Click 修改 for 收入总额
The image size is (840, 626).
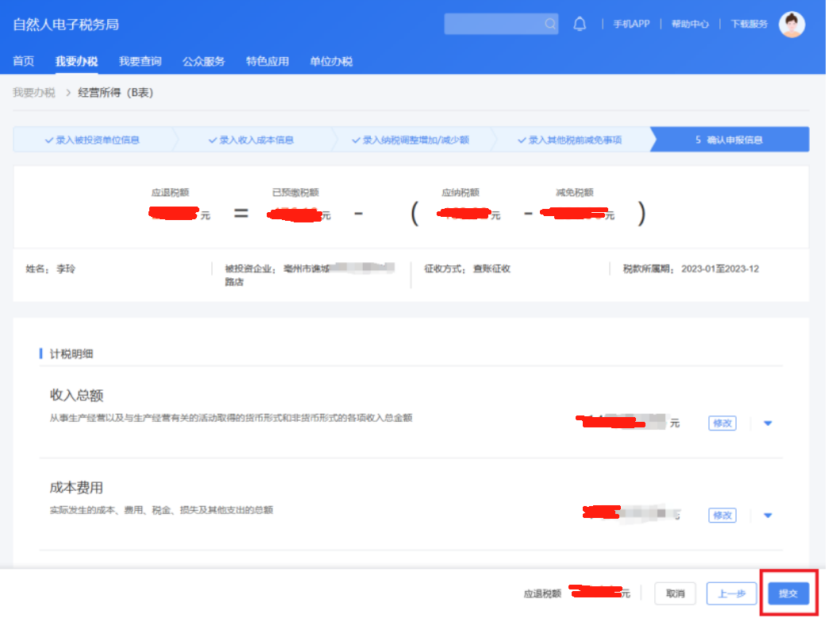pos(722,423)
